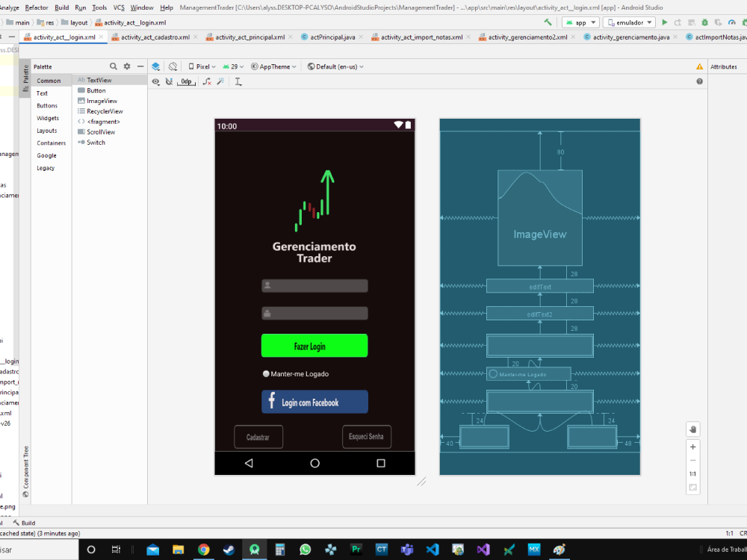Image resolution: width=747 pixels, height=560 pixels.
Task: Toggle the view options eye icon
Action: pyautogui.click(x=155, y=81)
